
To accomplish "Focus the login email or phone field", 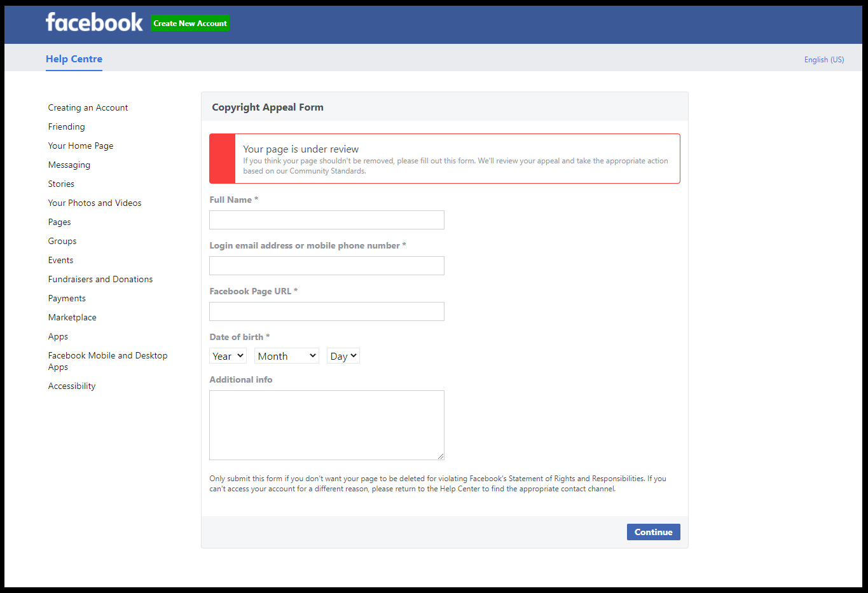I will point(326,266).
